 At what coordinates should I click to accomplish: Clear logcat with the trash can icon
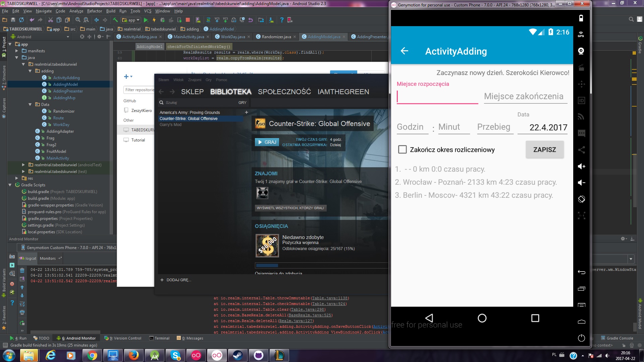tap(22, 270)
